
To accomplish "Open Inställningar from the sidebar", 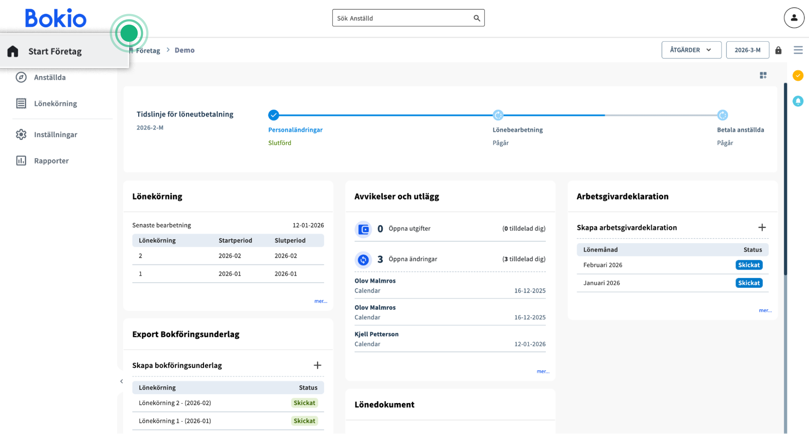I will [55, 134].
